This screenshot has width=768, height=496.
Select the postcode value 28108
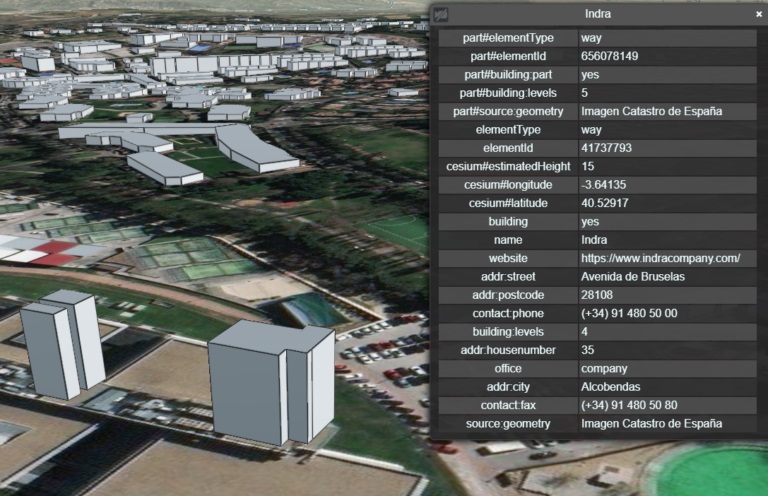coord(597,295)
